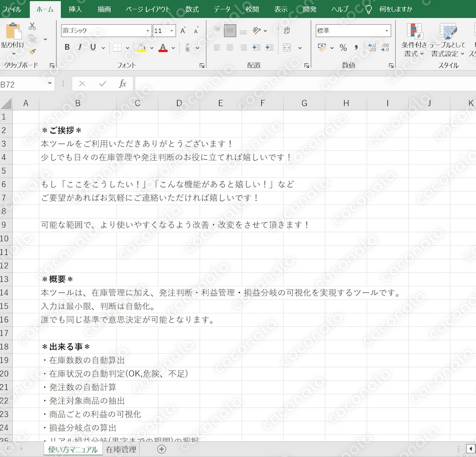The height and width of the screenshot is (457, 476).
Task: Apply the yellow fill color
Action: [x=141, y=48]
